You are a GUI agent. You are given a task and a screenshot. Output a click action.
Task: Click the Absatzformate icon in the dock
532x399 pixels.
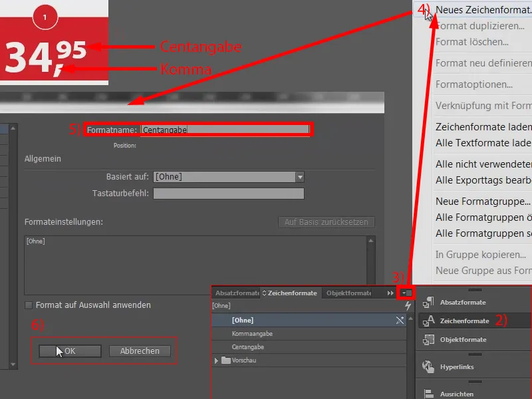(x=428, y=302)
